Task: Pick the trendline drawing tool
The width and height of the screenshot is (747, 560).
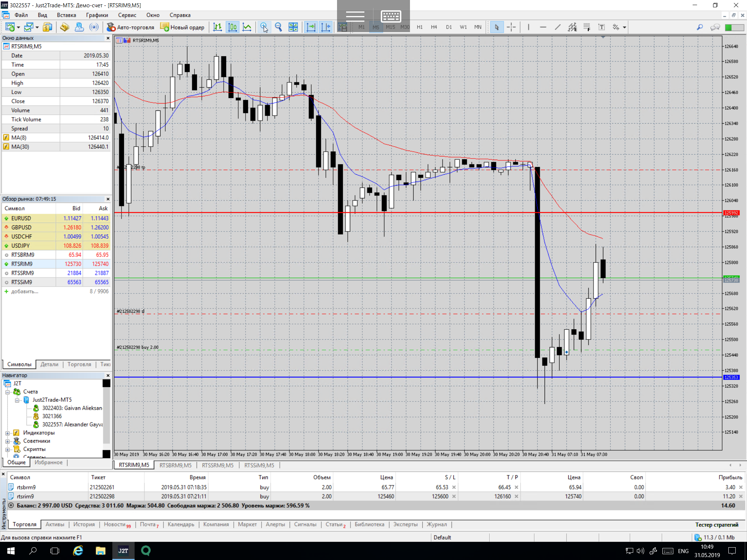Action: [557, 27]
